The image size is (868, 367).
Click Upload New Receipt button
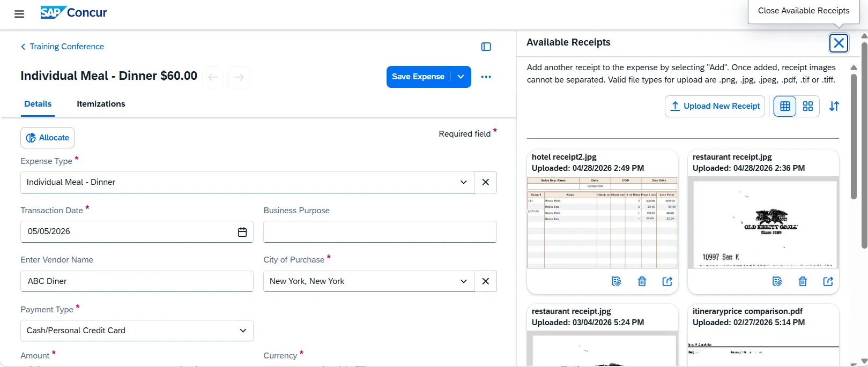[x=715, y=106]
